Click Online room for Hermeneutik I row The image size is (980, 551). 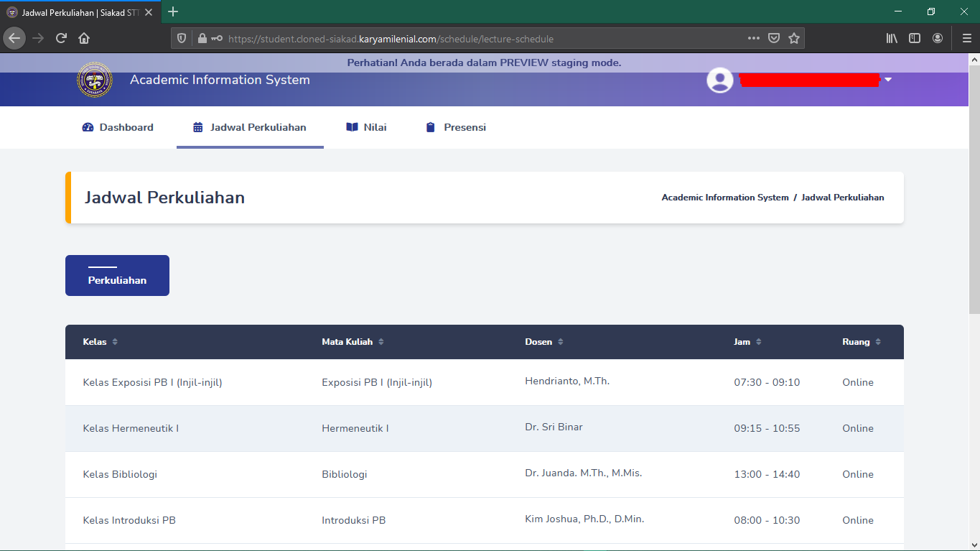point(858,429)
